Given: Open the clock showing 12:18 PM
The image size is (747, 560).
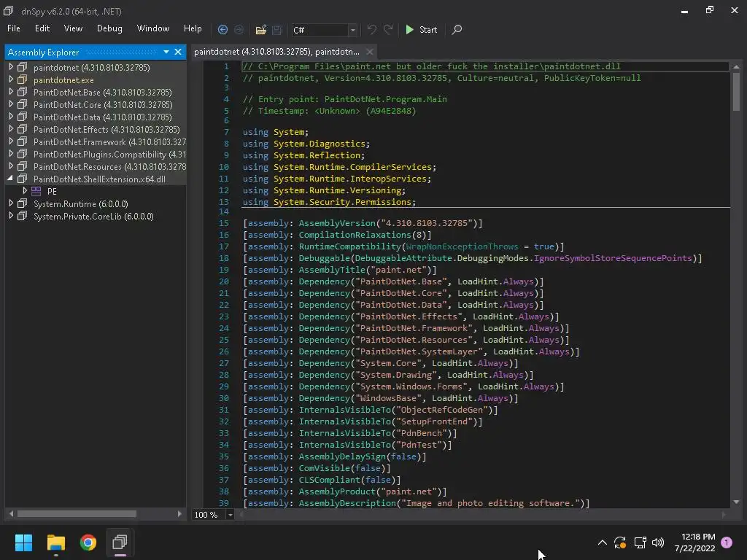Looking at the screenshot, I should coord(694,542).
